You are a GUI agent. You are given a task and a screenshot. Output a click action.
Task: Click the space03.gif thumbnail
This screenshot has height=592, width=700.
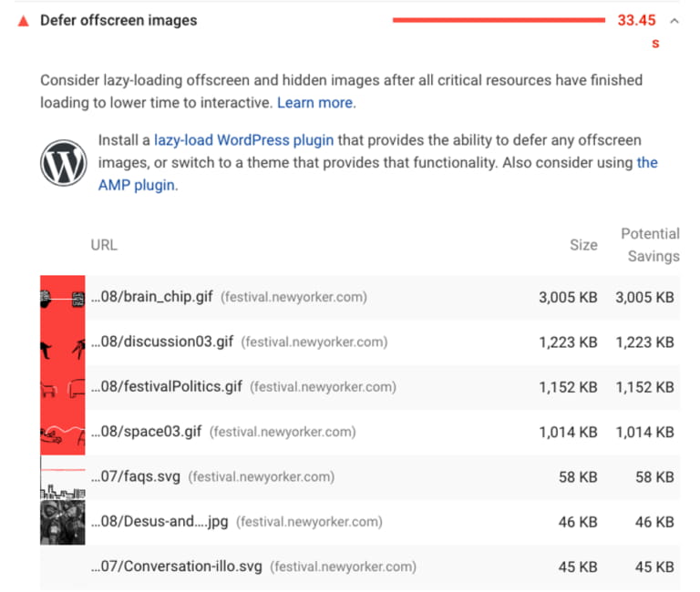click(62, 432)
